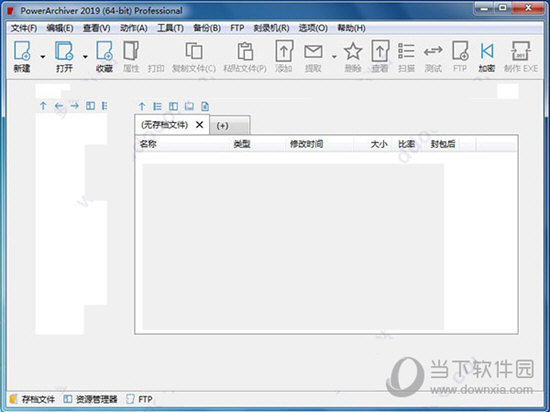Click the 粘贴文件(P) paste files icon

click(245, 51)
